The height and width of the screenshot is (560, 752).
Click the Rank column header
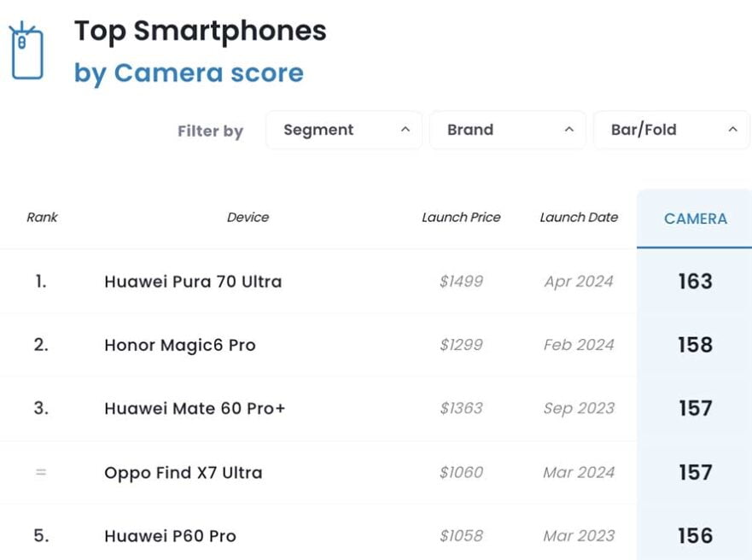tap(41, 218)
